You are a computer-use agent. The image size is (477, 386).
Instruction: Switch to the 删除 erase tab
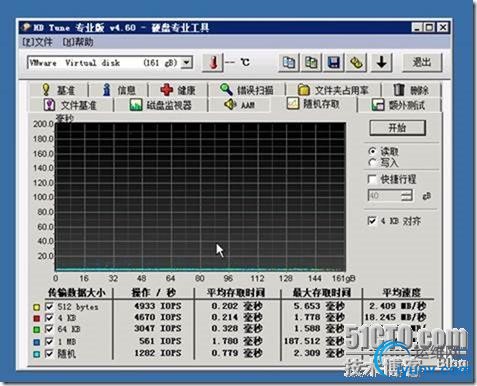(x=411, y=90)
